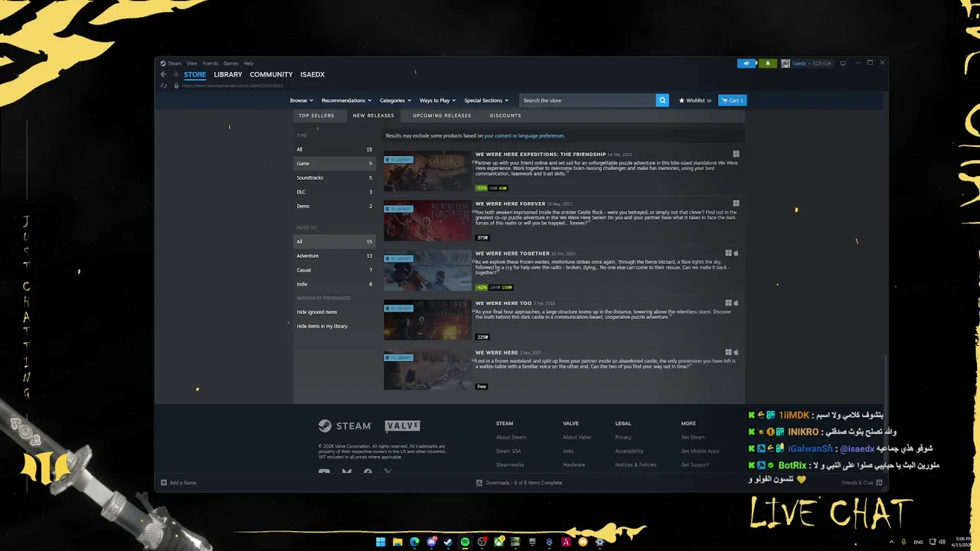980x551 pixels.
Task: Go to the COMMUNITY section
Action: click(271, 74)
